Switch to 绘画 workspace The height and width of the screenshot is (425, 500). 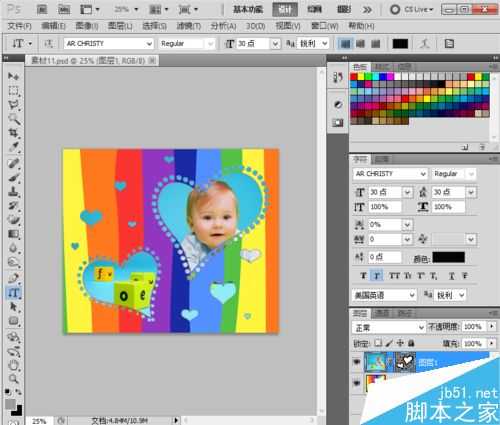pyautogui.click(x=314, y=9)
